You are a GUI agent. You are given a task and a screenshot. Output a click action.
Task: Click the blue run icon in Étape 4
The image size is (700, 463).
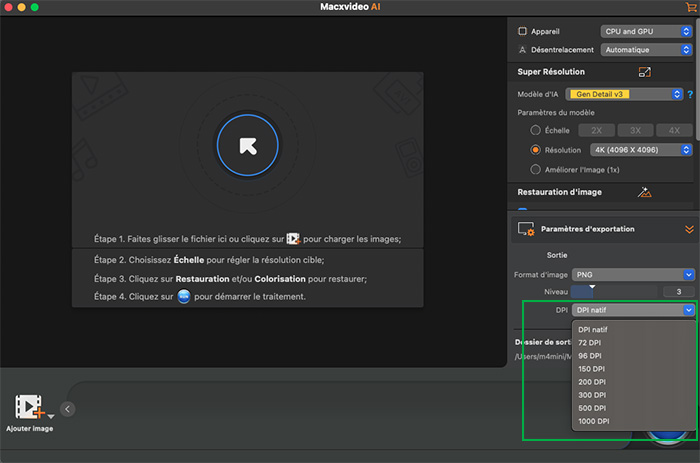point(184,296)
